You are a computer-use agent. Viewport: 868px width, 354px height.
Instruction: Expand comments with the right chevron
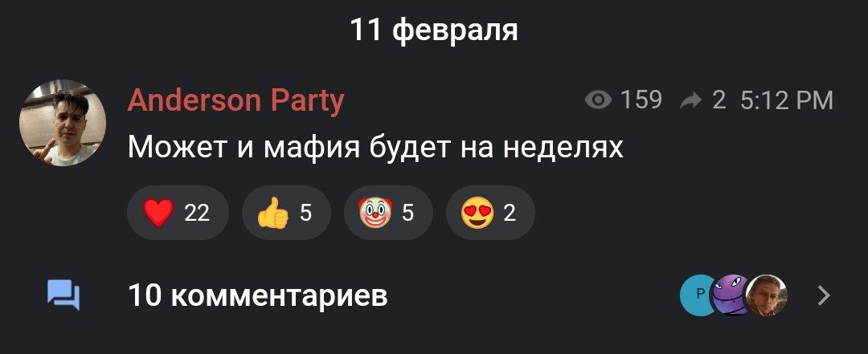(825, 295)
